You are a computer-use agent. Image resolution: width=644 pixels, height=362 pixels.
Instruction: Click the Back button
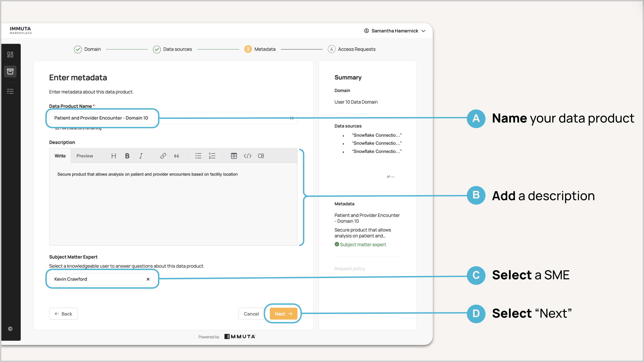pyautogui.click(x=63, y=314)
